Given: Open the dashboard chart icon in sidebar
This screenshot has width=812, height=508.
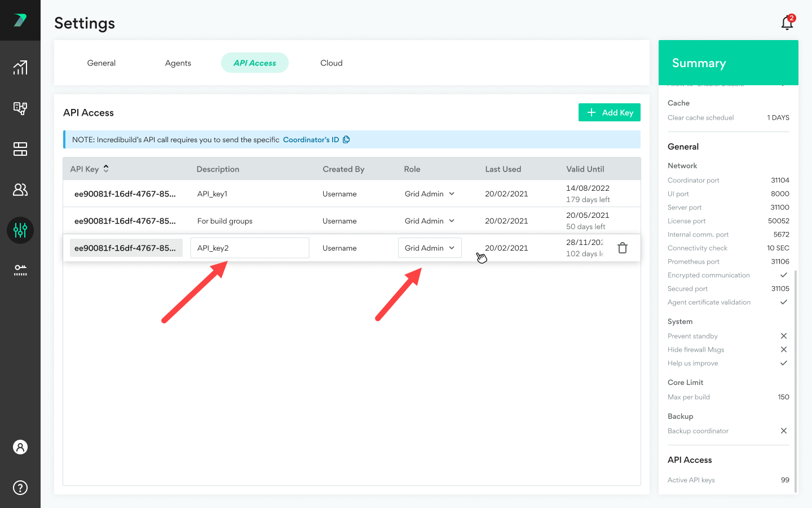Looking at the screenshot, I should [x=20, y=68].
